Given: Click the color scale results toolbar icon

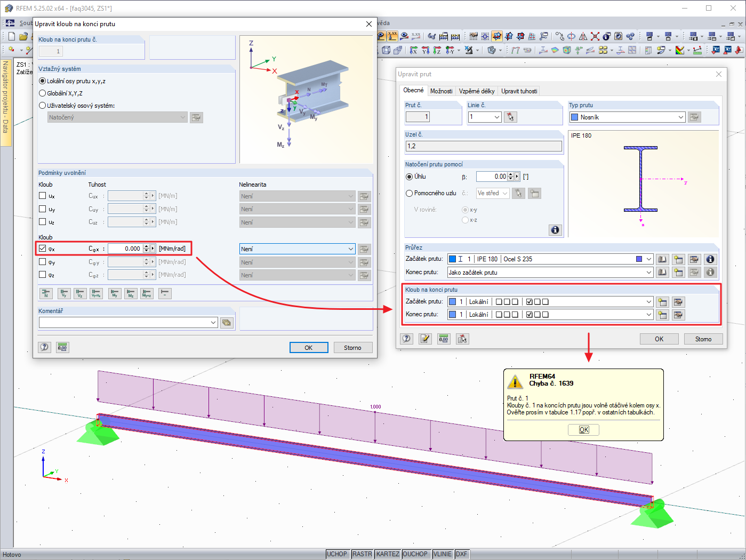Looking at the screenshot, I should [680, 50].
